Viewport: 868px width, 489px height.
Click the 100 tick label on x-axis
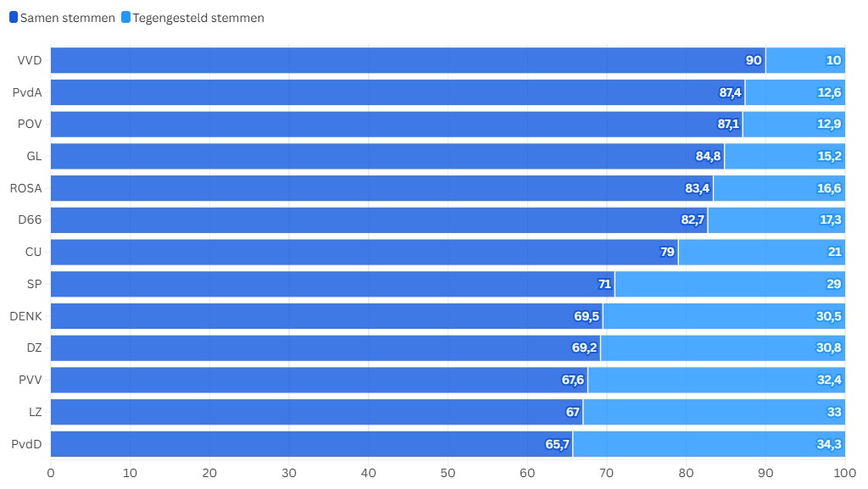point(844,473)
